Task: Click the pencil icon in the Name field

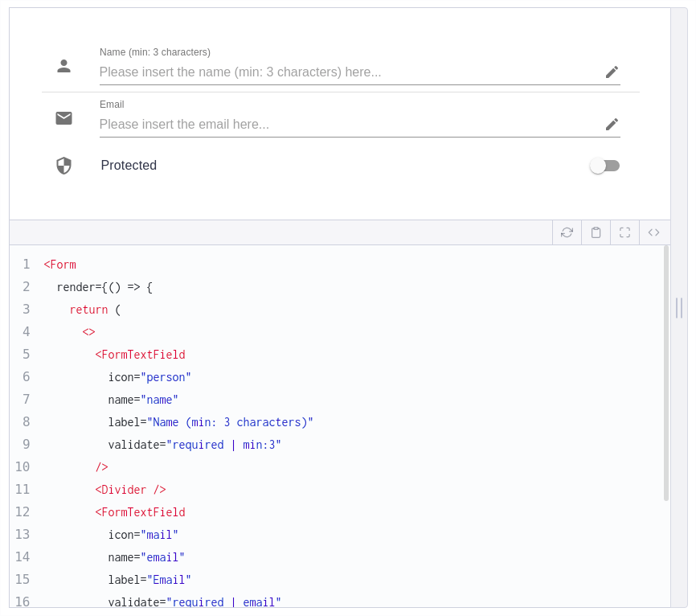Action: click(x=612, y=72)
